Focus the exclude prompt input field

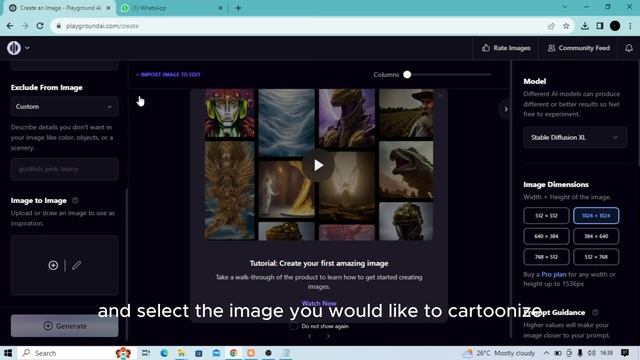point(64,169)
